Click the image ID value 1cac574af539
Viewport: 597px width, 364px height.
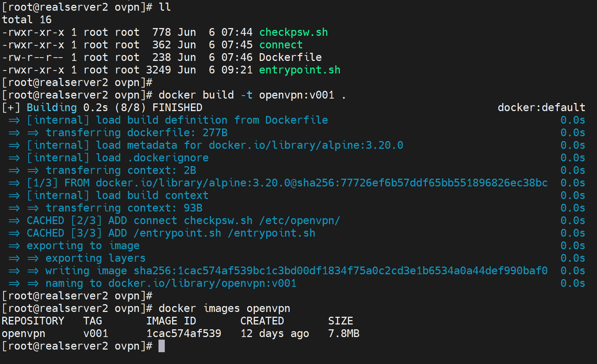[x=184, y=334]
